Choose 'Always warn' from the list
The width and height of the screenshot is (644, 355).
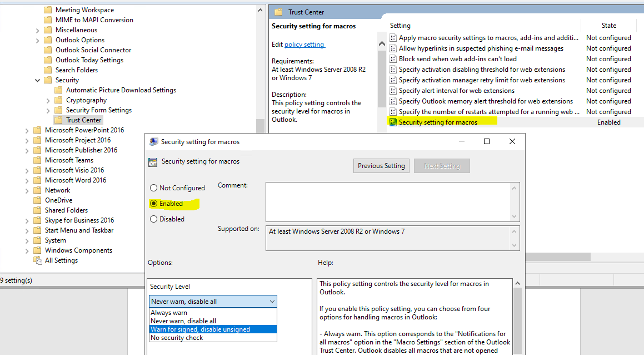point(213,313)
